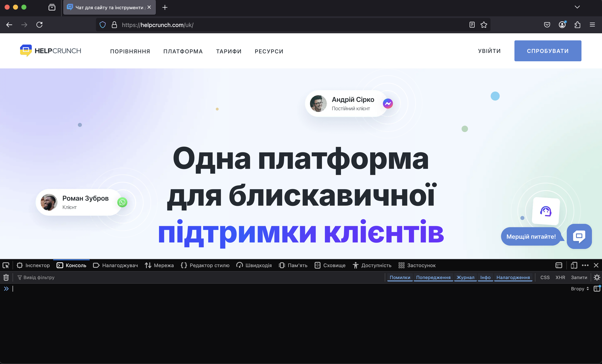Click the HelpCrunch logo
Viewport: 602px width, 364px height.
[50, 51]
